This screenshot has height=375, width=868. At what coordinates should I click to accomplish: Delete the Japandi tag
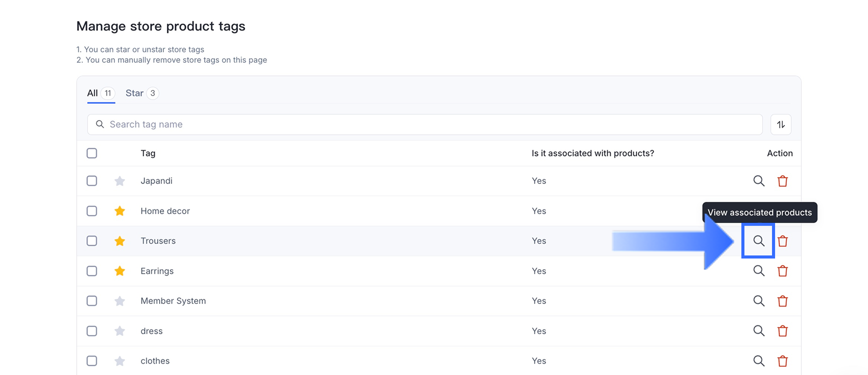782,181
